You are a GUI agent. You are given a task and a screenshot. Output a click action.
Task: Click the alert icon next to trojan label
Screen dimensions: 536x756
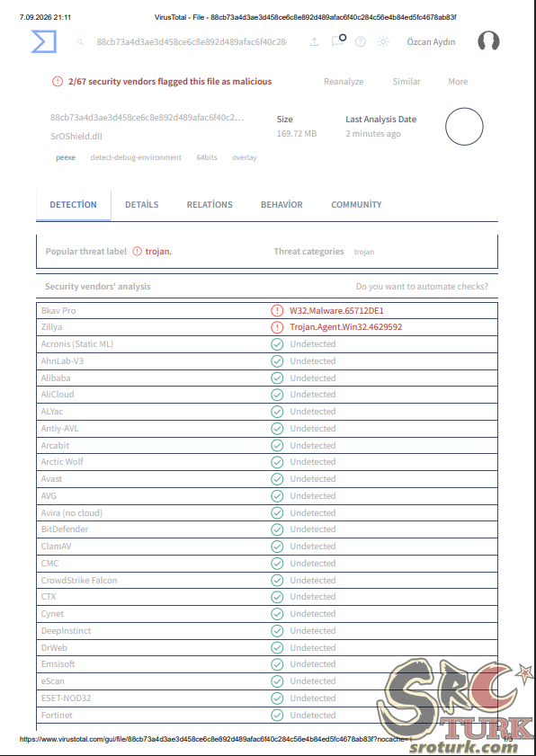tap(138, 251)
